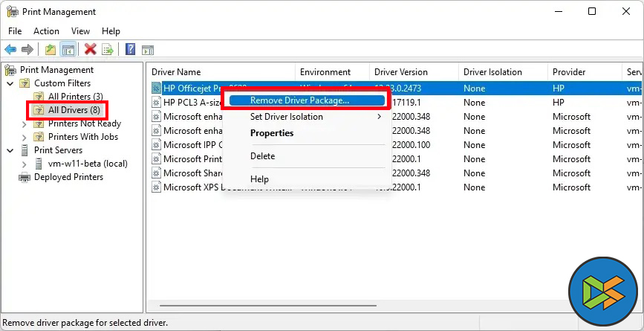Click the red X Delete toolbar icon

[90, 50]
